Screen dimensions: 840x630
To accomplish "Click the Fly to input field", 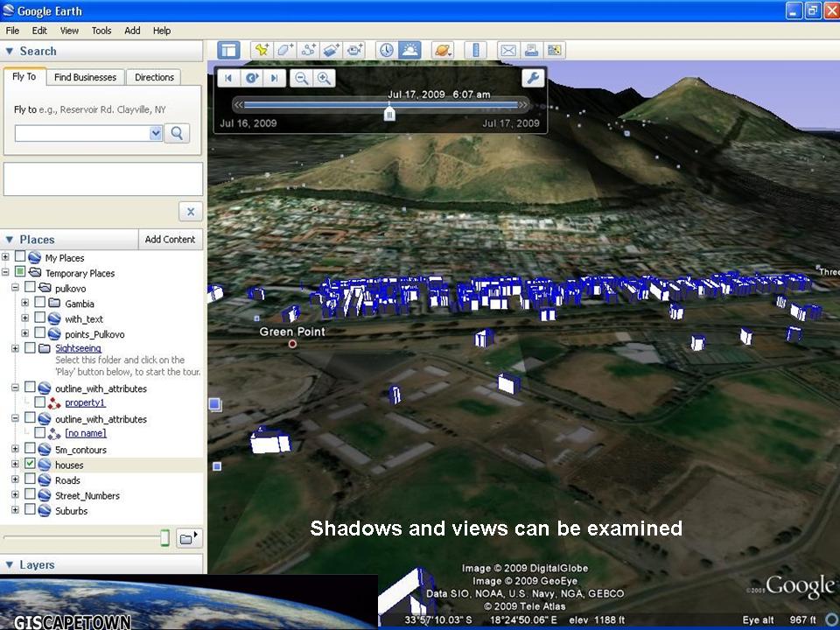I will point(82,133).
